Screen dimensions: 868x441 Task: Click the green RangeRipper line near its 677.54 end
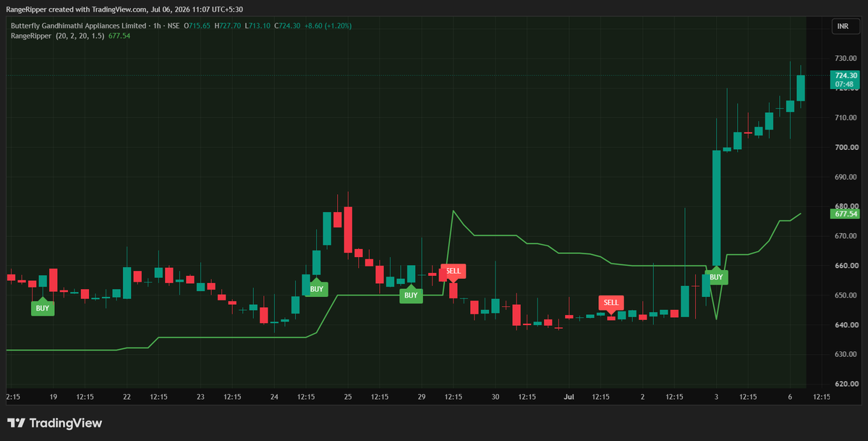(x=796, y=217)
